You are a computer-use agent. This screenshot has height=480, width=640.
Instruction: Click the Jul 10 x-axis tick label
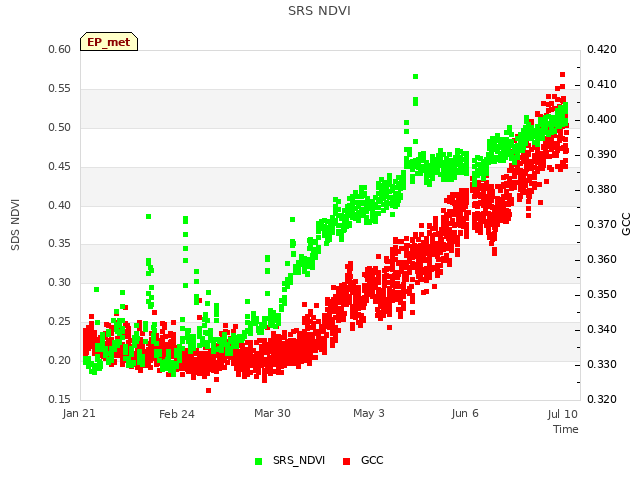click(562, 414)
